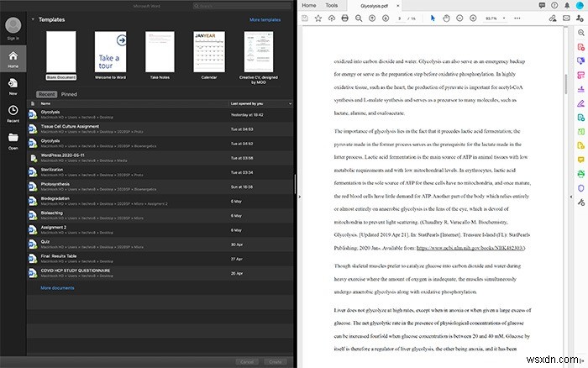Click the red Create PDF icon in right panel
Viewport: 588px width, 368px height.
[x=581, y=47]
